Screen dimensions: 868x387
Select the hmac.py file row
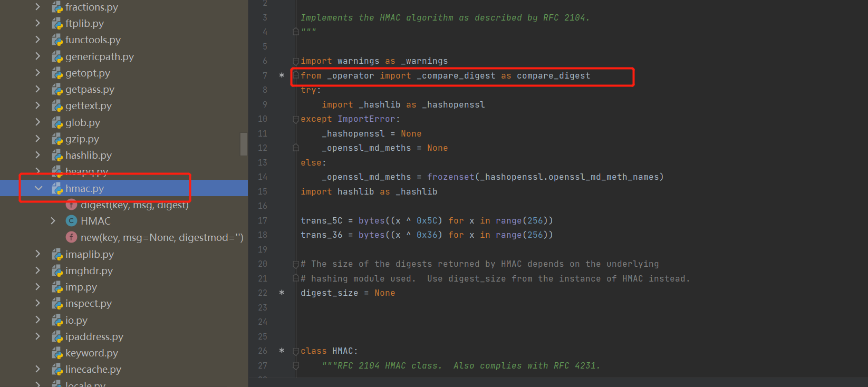(x=124, y=188)
